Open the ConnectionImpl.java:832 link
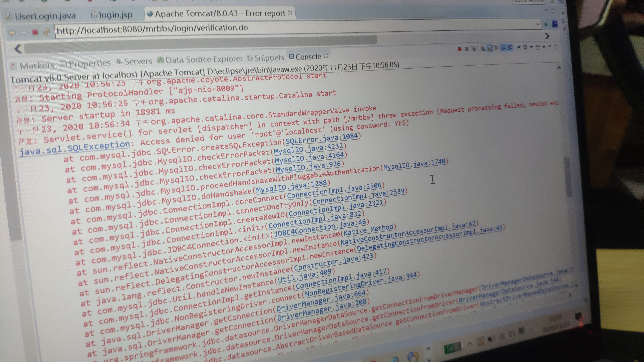 (315, 220)
